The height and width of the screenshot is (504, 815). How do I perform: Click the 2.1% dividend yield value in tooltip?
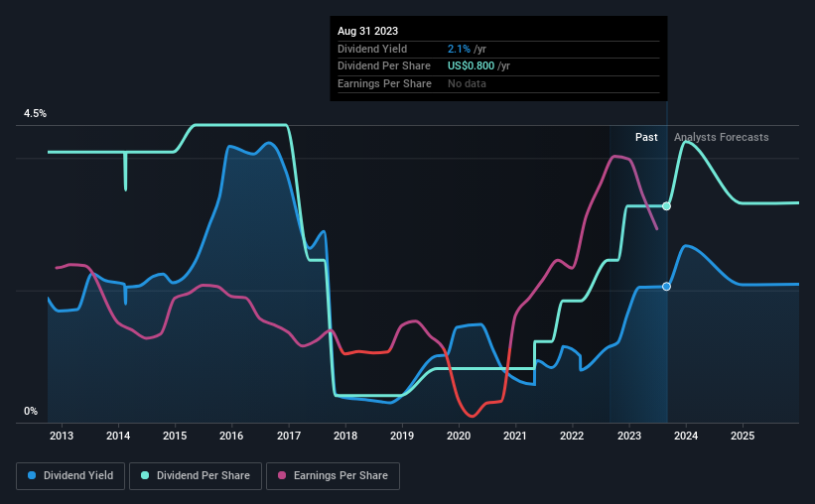click(459, 49)
